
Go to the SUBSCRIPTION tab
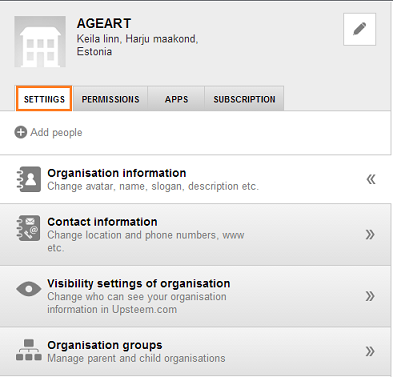point(244,99)
